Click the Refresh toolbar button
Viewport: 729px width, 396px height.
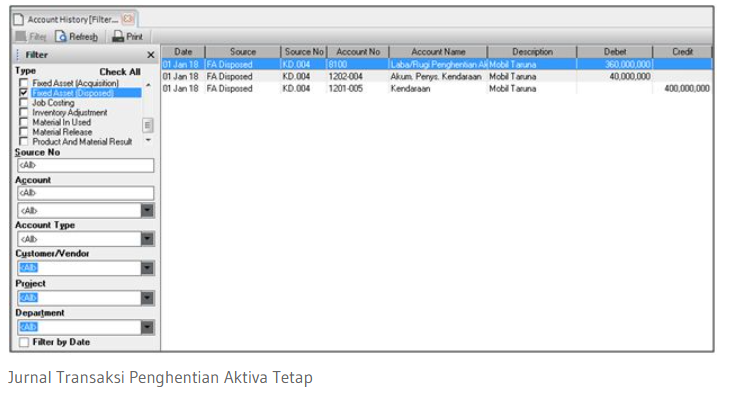(x=77, y=36)
